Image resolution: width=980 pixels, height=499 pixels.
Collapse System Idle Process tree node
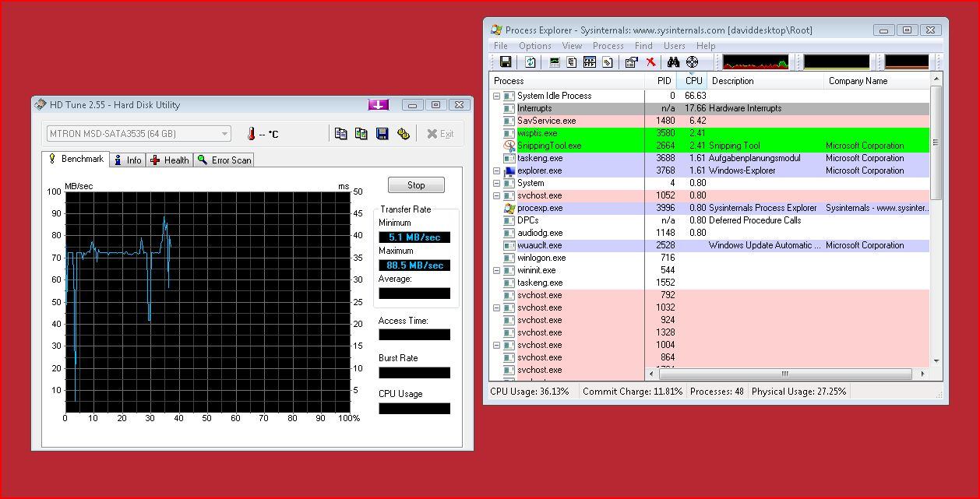click(497, 96)
